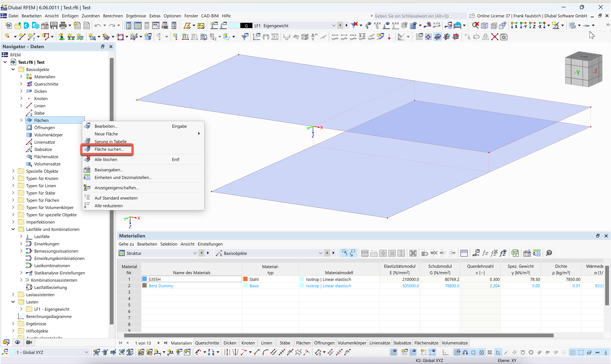Viewport: 611px width, 364px height.
Task: Click the save model floppy disk icon
Action: (54, 25)
